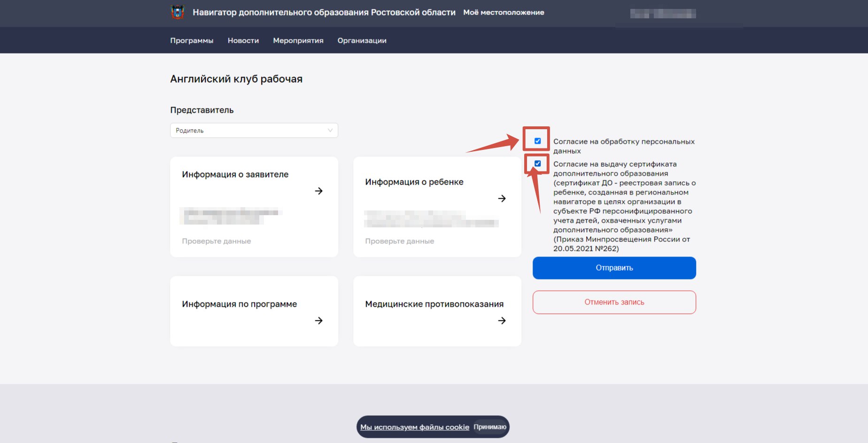Click the Rostov region coat of arms logo
The width and height of the screenshot is (868, 443).
point(178,12)
